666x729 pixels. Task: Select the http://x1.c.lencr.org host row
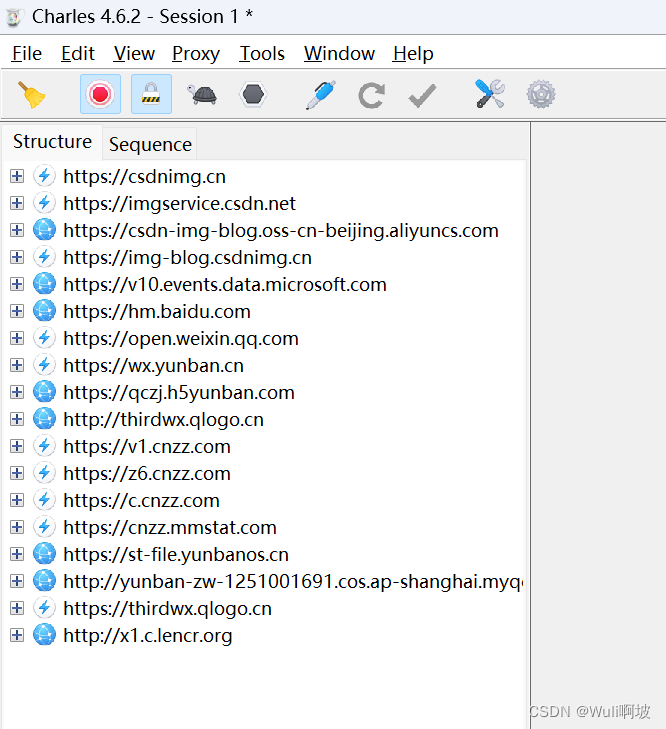tap(147, 635)
